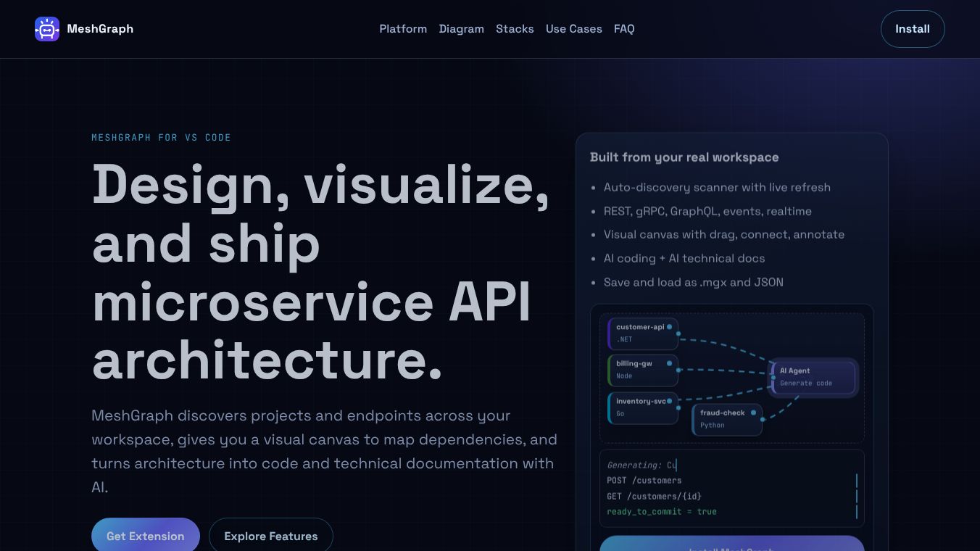Click "Built from your real workspace" heading
Image resolution: width=980 pixels, height=551 pixels.
(684, 157)
